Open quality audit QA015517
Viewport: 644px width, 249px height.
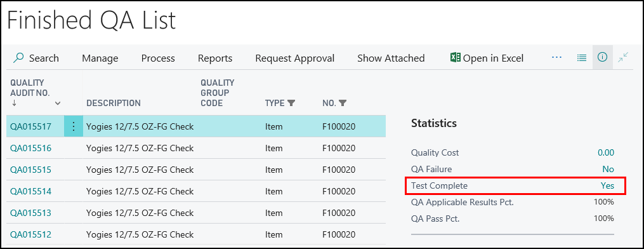point(31,126)
